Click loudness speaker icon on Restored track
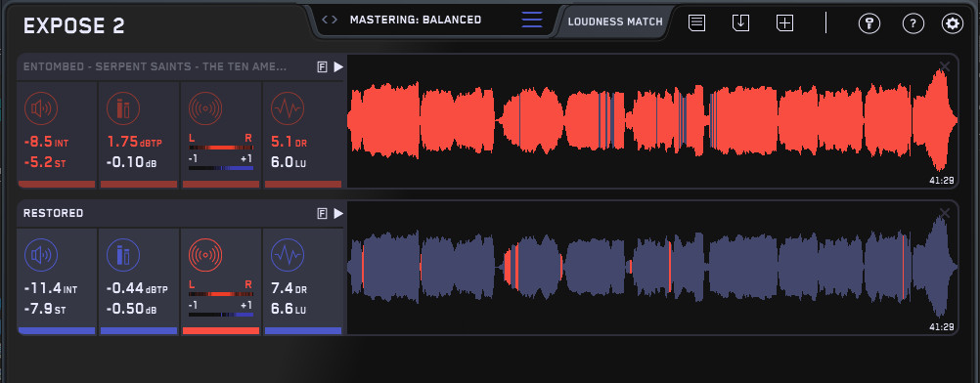This screenshot has width=980, height=383. [x=41, y=256]
